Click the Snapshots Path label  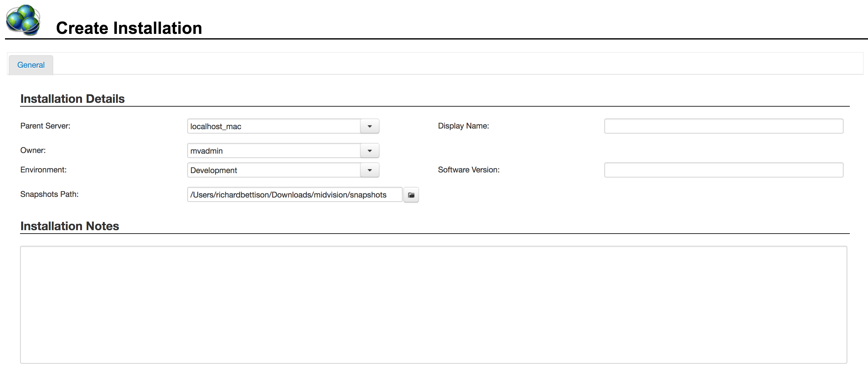tap(49, 194)
